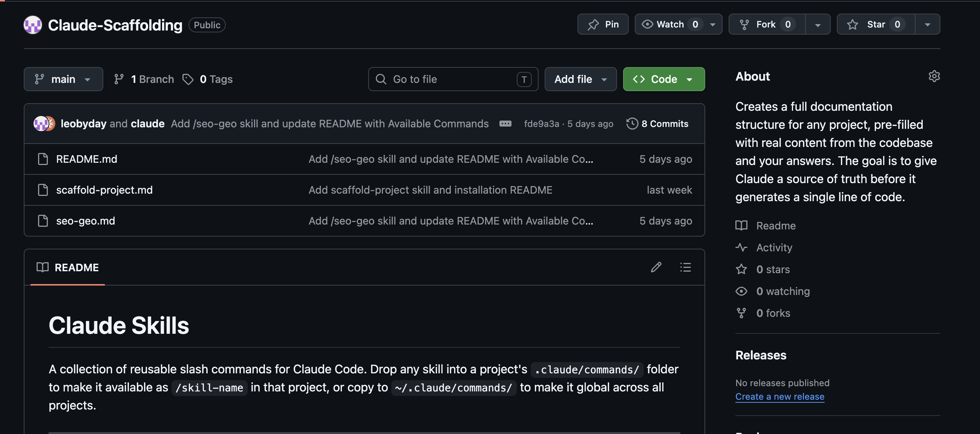980x434 pixels.
Task: Click Create a new release link
Action: pyautogui.click(x=779, y=397)
